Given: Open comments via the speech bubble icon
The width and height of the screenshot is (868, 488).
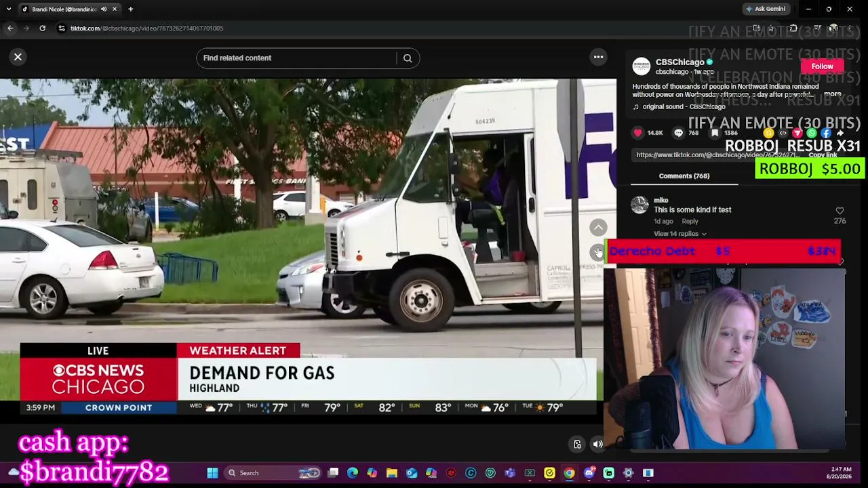Looking at the screenshot, I should (x=678, y=133).
